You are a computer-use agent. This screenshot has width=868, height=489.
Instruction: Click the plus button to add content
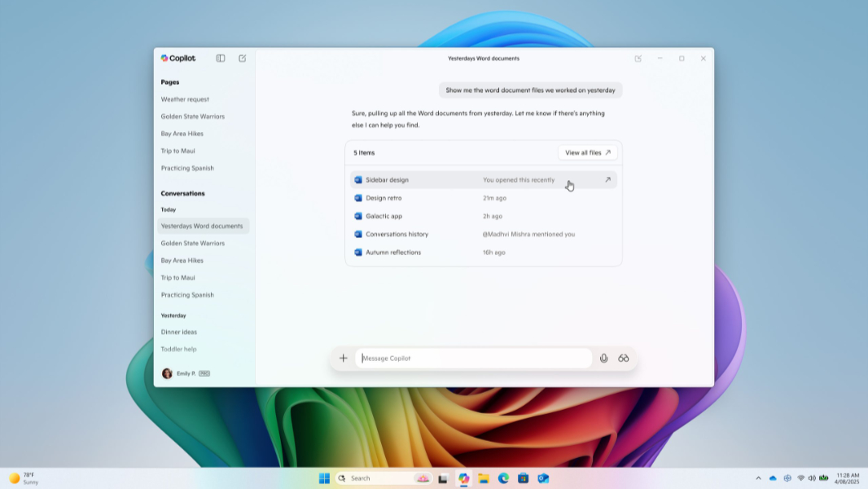tap(343, 358)
